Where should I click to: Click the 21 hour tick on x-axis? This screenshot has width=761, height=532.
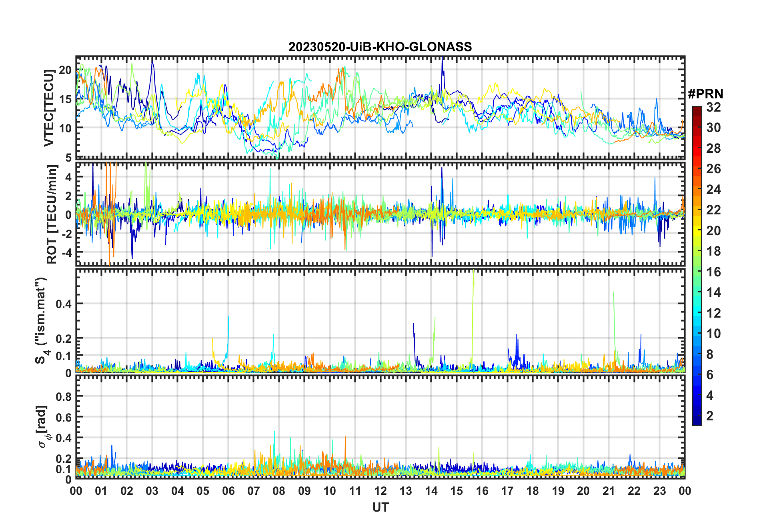609,491
